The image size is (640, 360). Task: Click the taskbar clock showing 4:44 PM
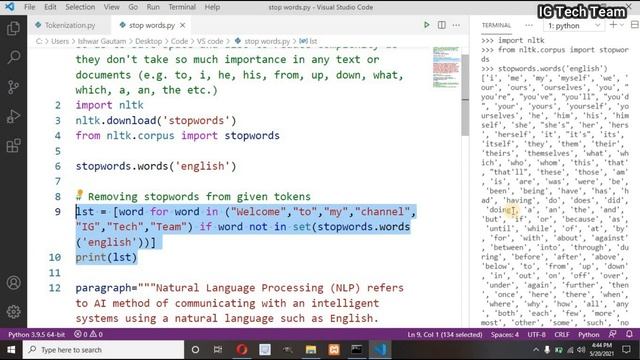click(602, 349)
